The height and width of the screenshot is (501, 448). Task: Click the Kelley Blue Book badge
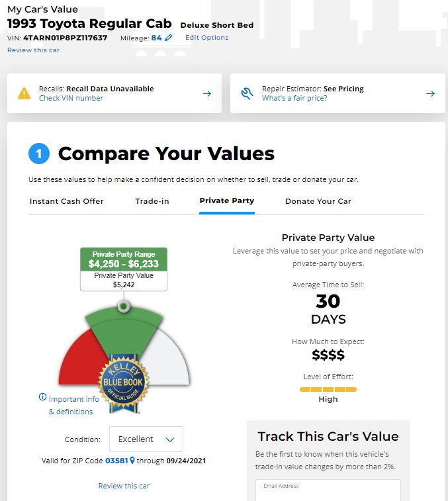coord(123,383)
